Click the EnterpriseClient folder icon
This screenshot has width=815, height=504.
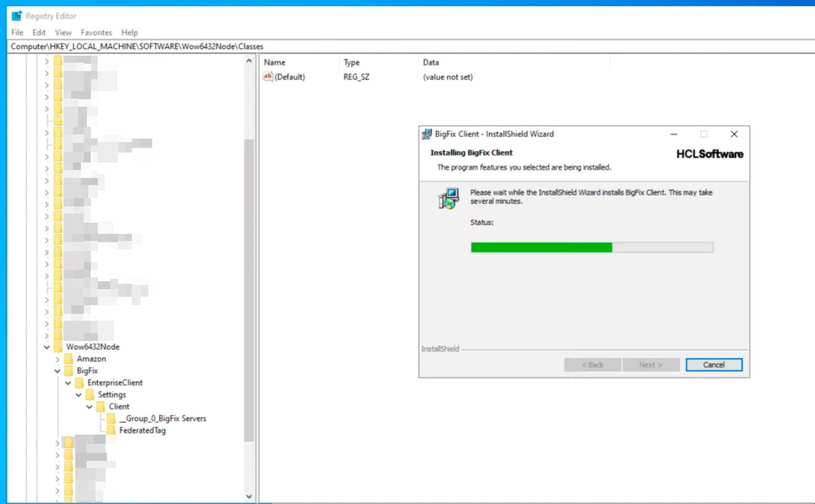click(x=79, y=383)
